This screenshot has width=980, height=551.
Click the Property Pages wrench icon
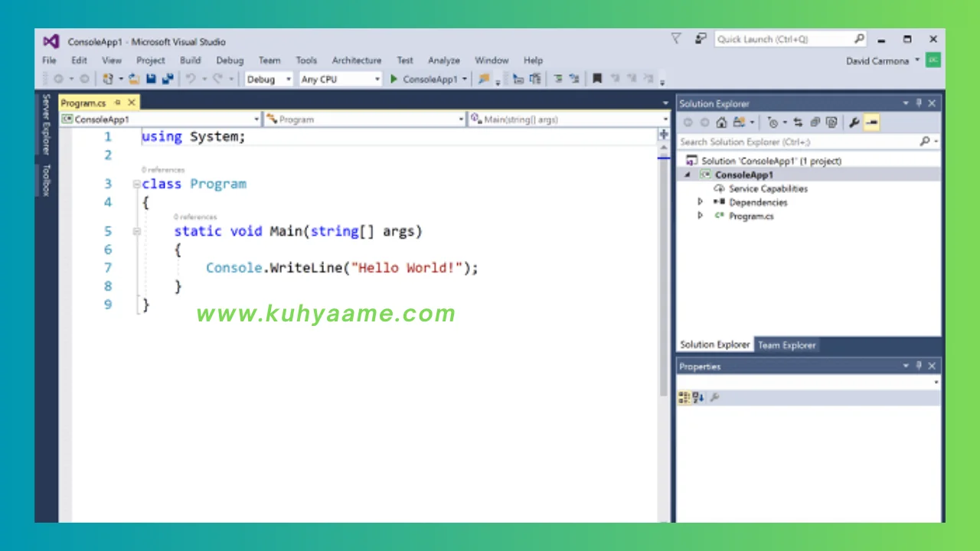(x=715, y=397)
